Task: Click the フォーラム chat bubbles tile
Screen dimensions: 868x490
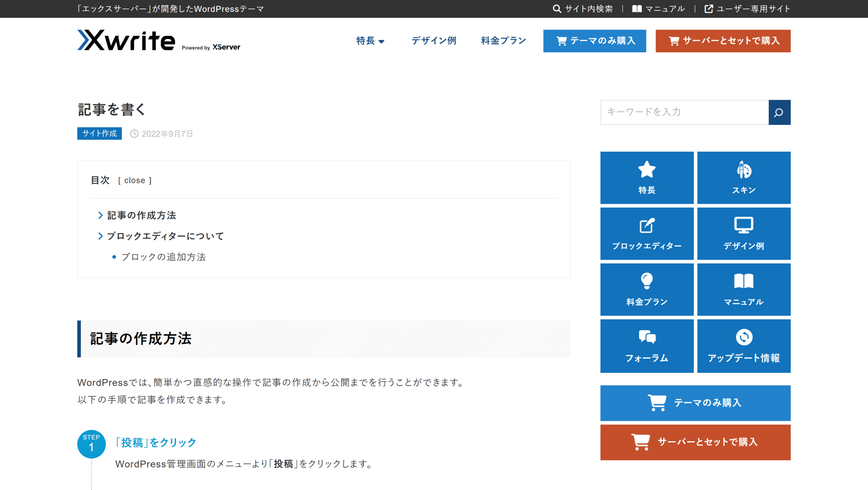Action: coord(647,346)
